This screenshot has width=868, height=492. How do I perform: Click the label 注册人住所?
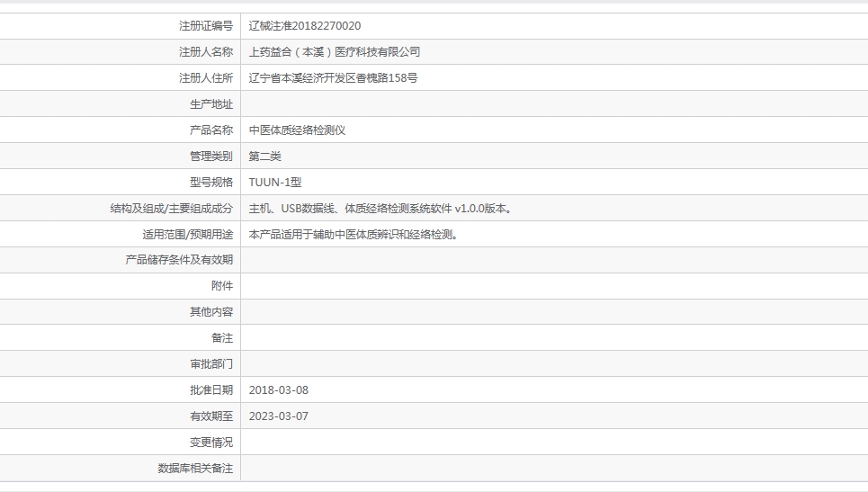click(206, 78)
